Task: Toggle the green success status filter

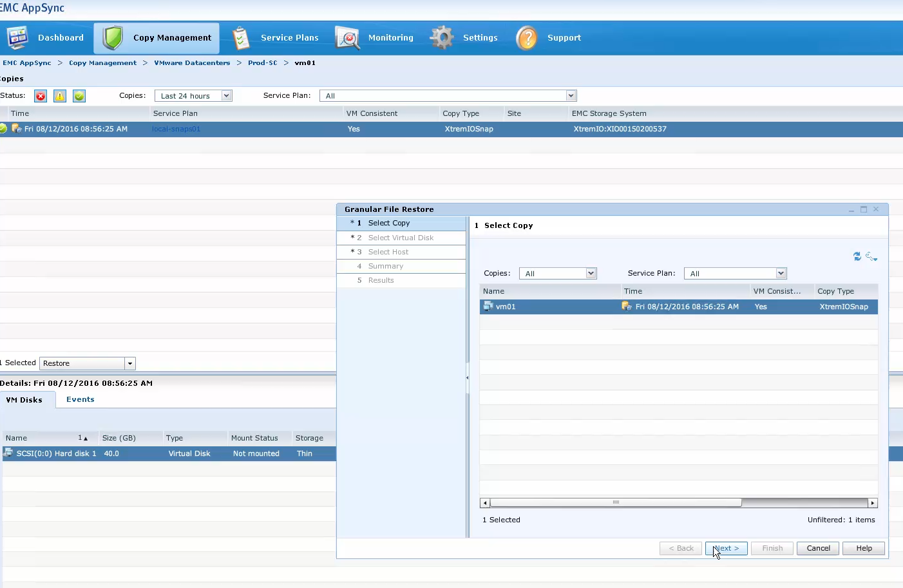Action: (79, 96)
